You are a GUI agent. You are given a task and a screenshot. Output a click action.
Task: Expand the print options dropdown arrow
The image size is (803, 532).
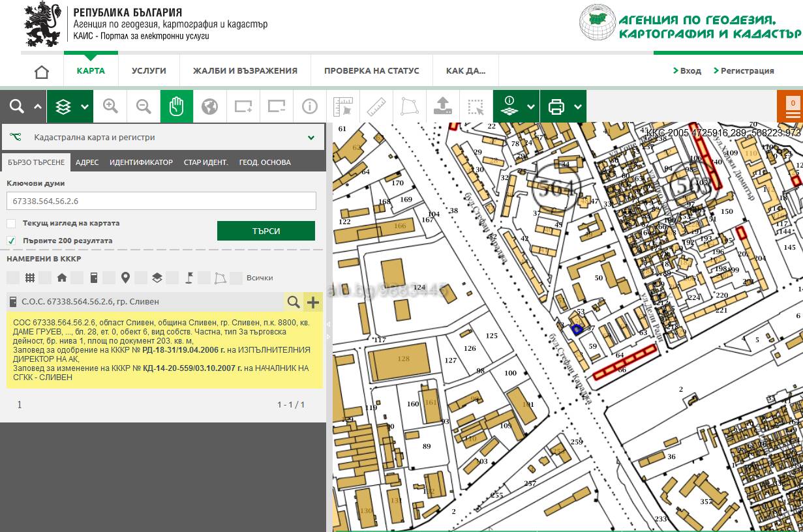(577, 107)
